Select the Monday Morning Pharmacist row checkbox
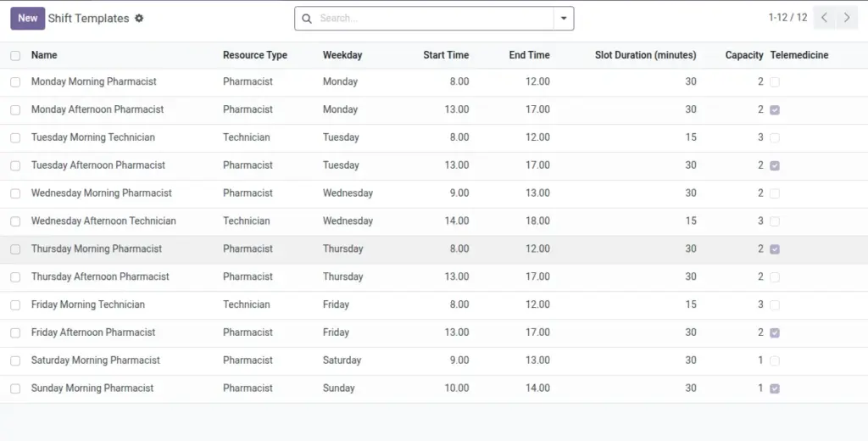This screenshot has height=441, width=868. [x=15, y=82]
